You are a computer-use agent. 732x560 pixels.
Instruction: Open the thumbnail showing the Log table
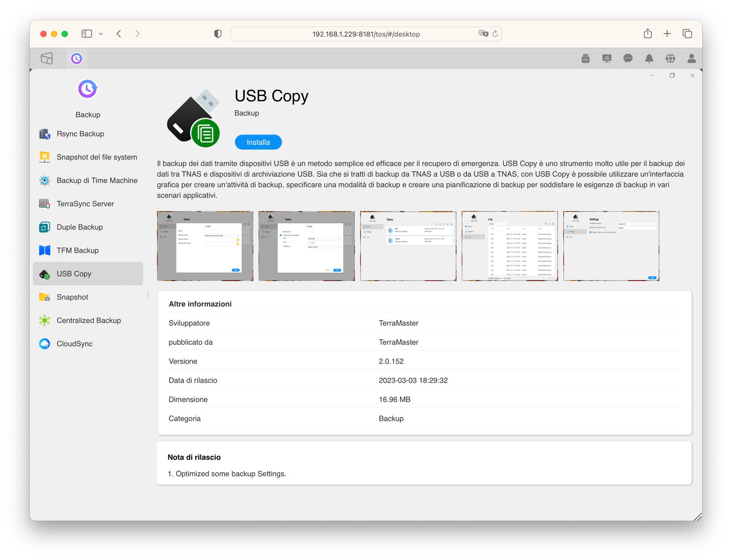click(510, 246)
